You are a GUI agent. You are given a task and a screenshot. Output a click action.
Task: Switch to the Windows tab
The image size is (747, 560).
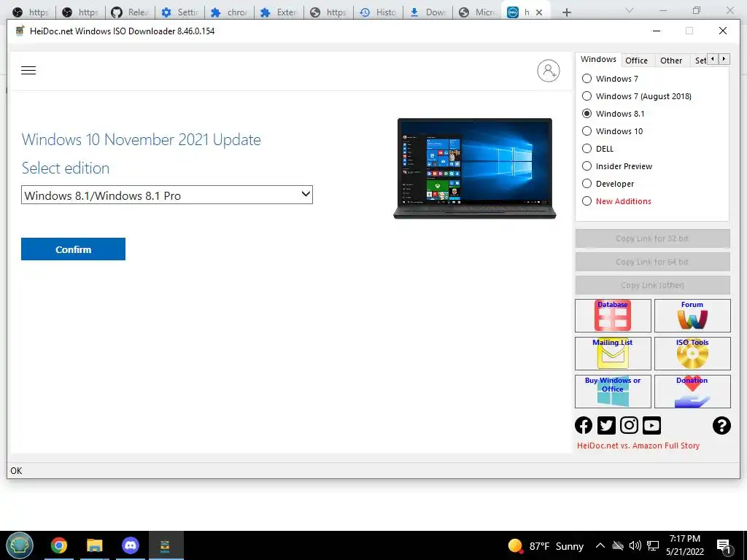(598, 60)
